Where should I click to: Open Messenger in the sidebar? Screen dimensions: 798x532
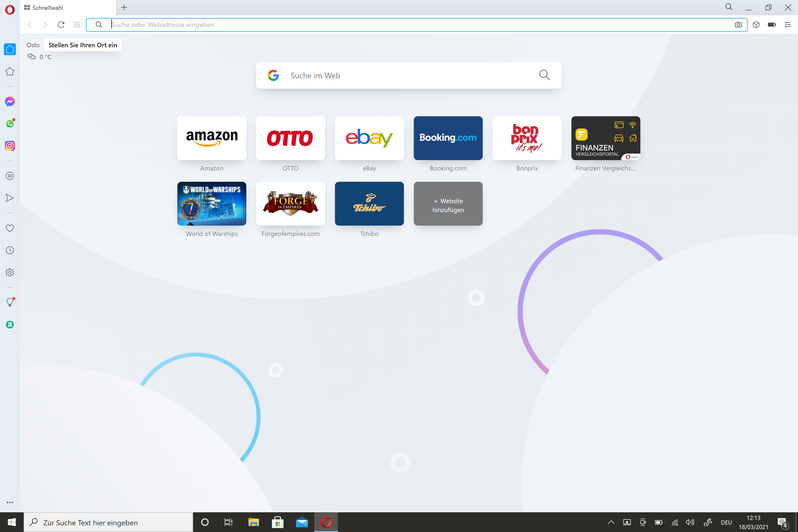(x=10, y=101)
